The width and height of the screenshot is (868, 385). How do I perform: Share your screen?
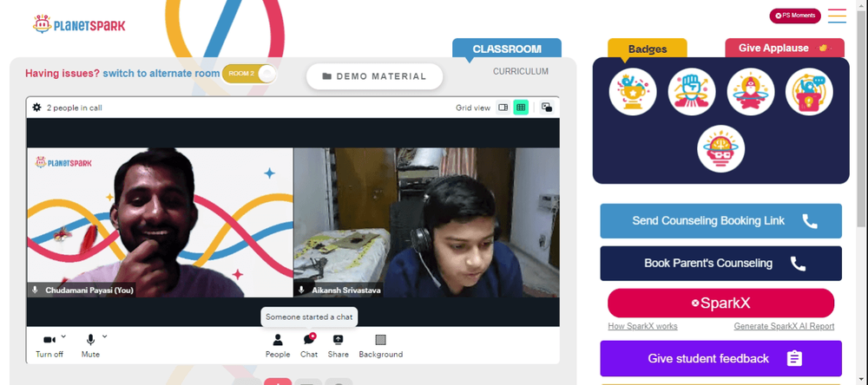coord(339,346)
